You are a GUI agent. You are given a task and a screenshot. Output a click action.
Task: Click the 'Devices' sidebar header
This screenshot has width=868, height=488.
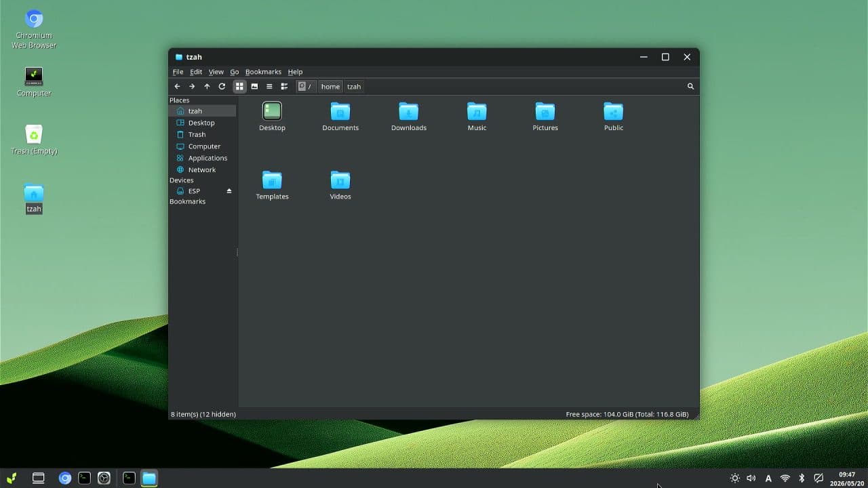click(182, 180)
